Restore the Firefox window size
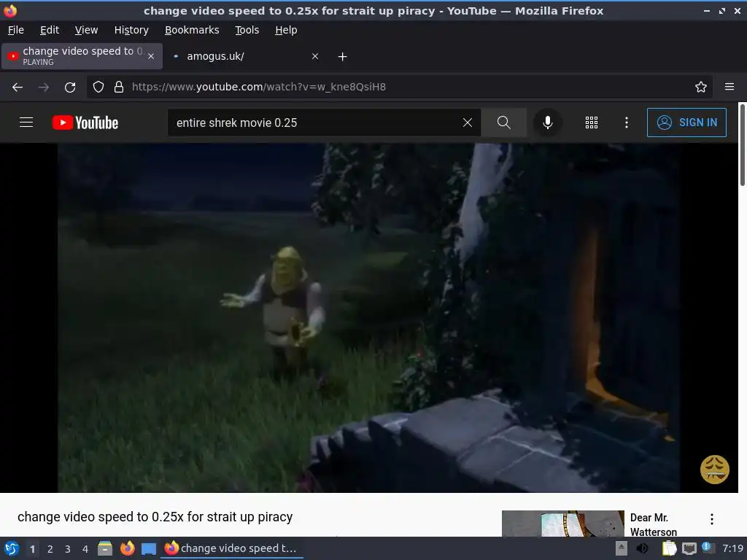 click(x=722, y=10)
